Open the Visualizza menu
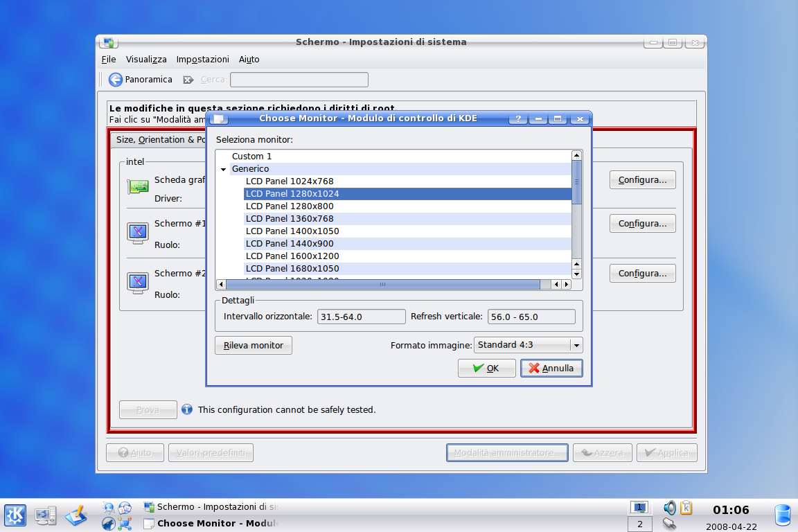Image resolution: width=798 pixels, height=532 pixels. pyautogui.click(x=146, y=60)
